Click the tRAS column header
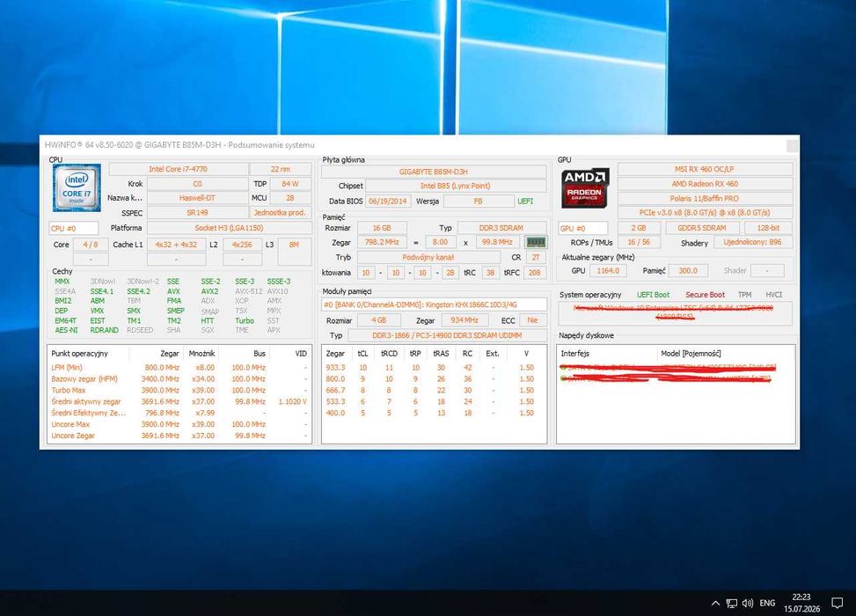 [441, 354]
